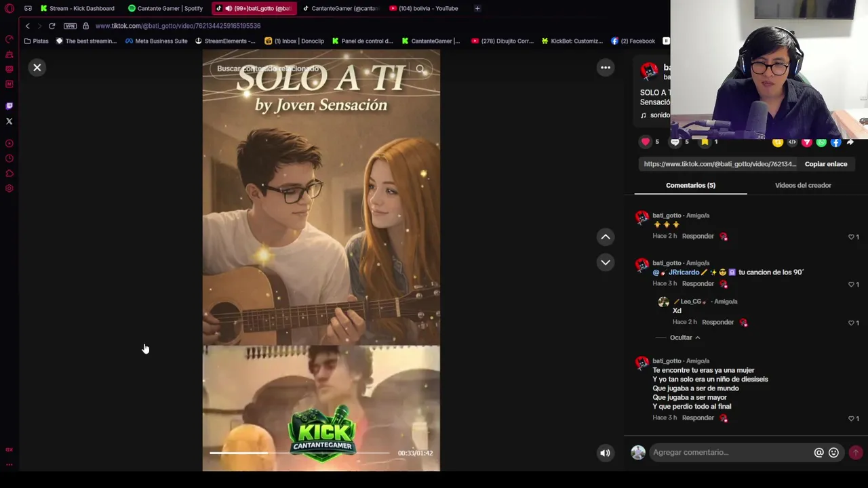Screen dimensions: 868x488
Task: Insert a mention with the @ icon
Action: click(818, 452)
